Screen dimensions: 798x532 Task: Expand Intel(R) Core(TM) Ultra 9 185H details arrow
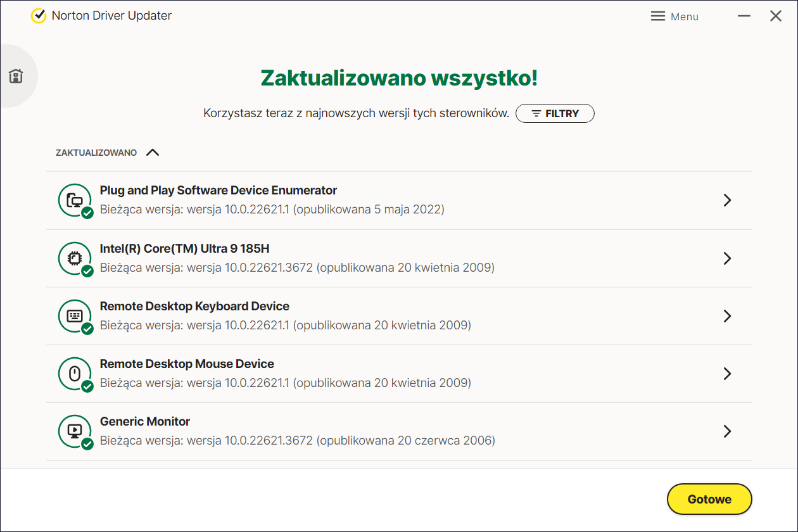tap(727, 258)
